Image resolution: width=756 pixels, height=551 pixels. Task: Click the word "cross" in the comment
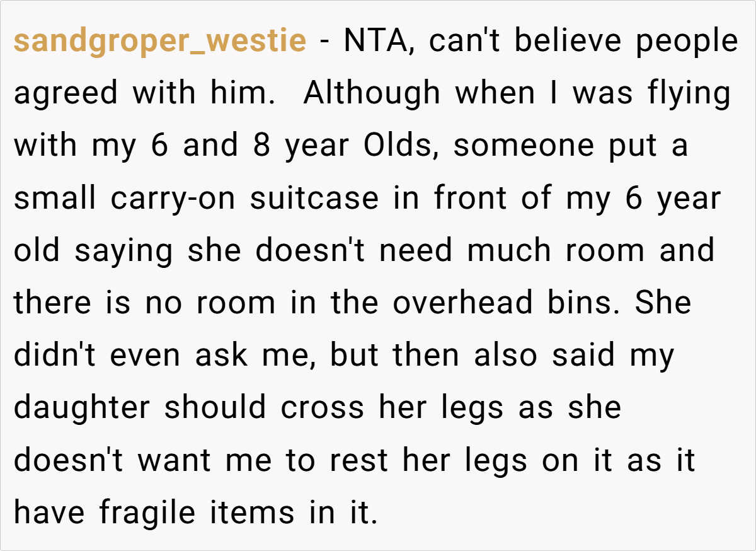pyautogui.click(x=322, y=409)
